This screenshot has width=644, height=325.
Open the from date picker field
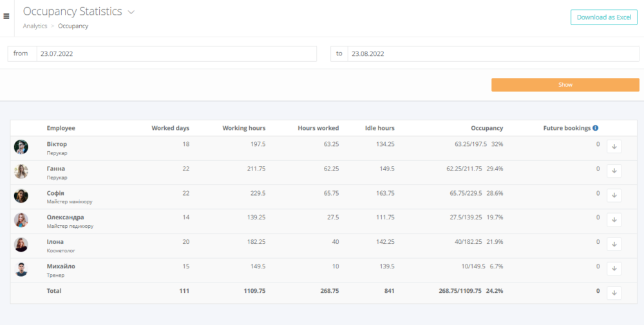(176, 54)
